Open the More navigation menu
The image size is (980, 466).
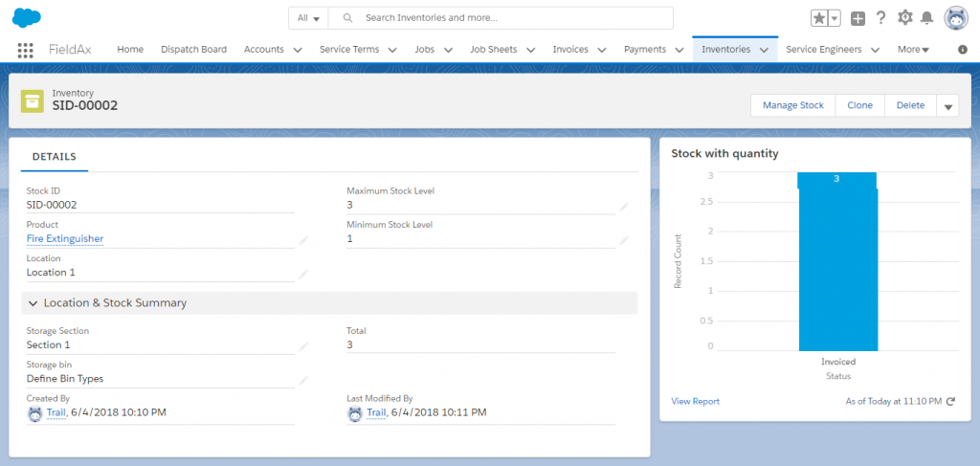click(913, 50)
